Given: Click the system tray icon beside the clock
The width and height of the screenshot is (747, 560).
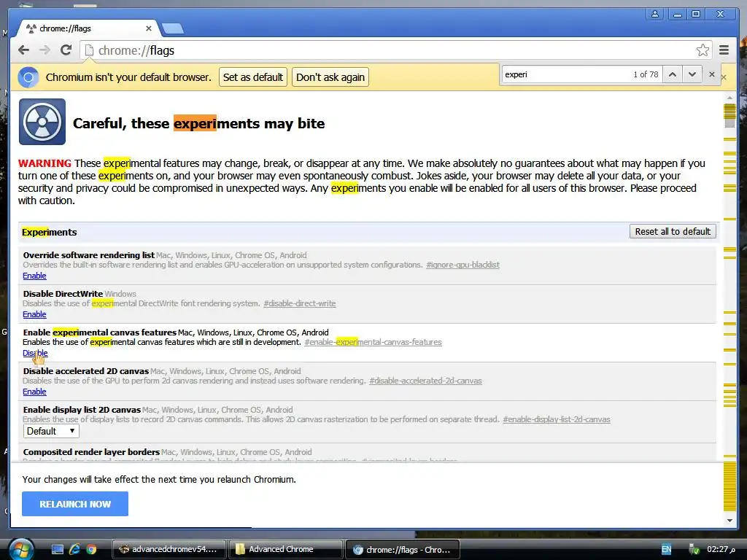Looking at the screenshot, I should (x=694, y=550).
